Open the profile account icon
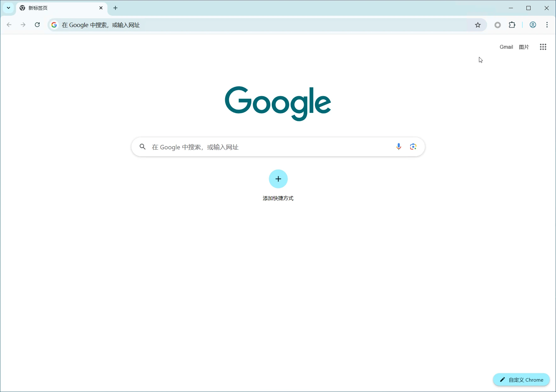 [533, 25]
